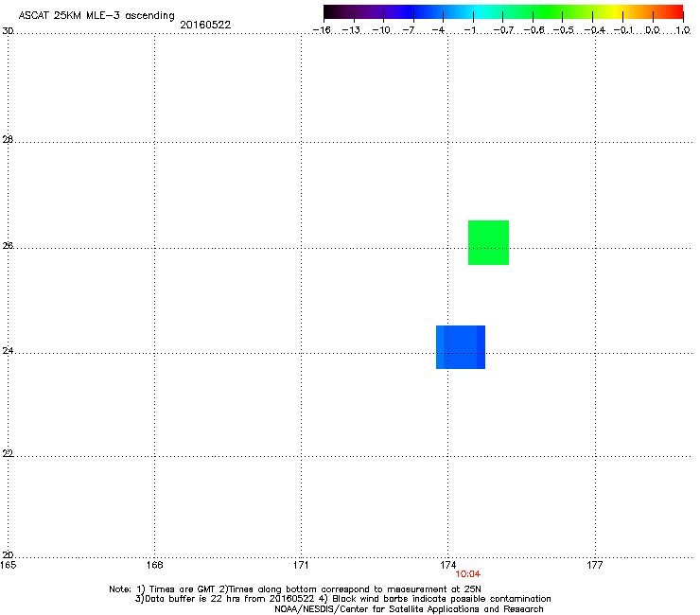700x615 pixels.
Task: Click the longitude label 174
Action: pyautogui.click(x=447, y=565)
